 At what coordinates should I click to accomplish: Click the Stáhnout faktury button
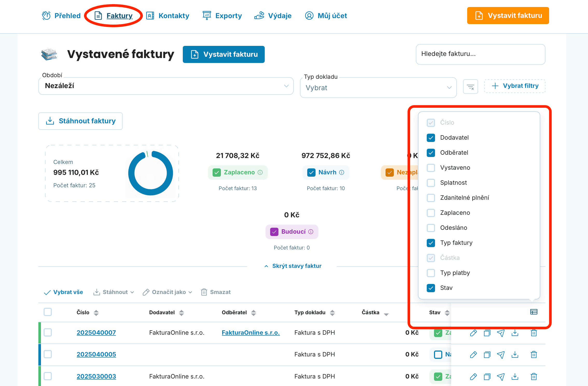[80, 121]
